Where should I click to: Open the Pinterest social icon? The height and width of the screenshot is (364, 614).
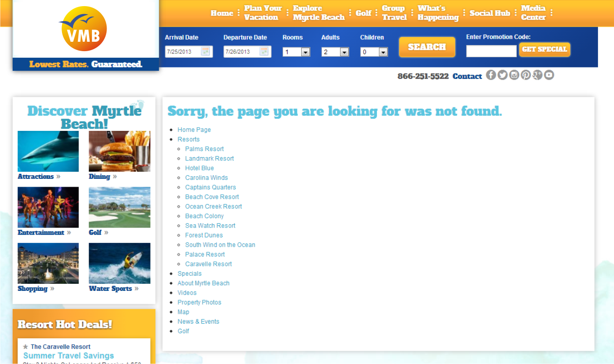pos(526,75)
